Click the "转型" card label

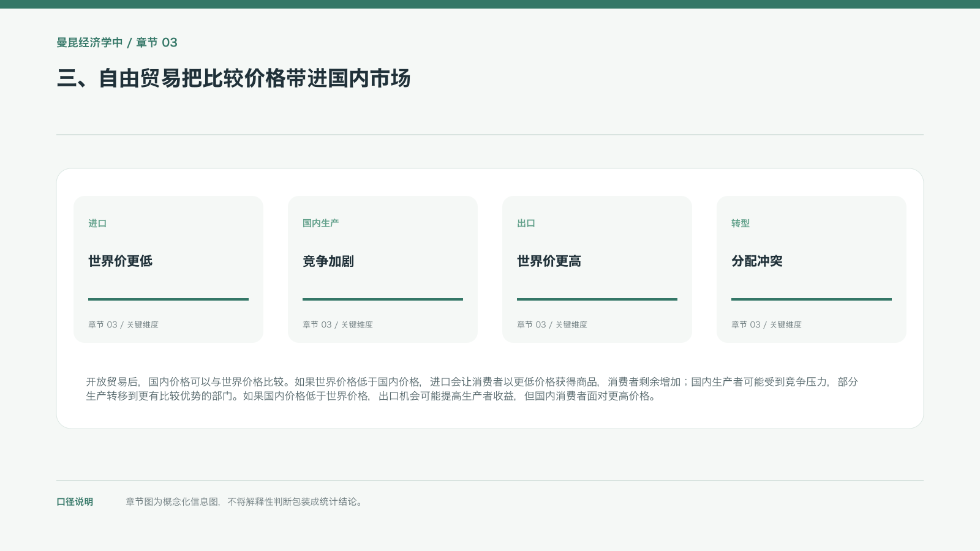click(741, 223)
